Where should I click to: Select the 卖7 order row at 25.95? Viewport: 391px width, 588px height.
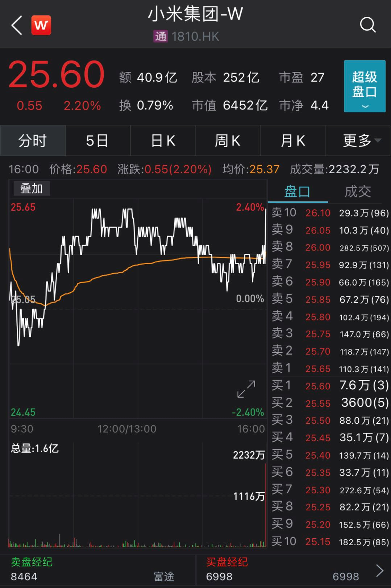330,265
